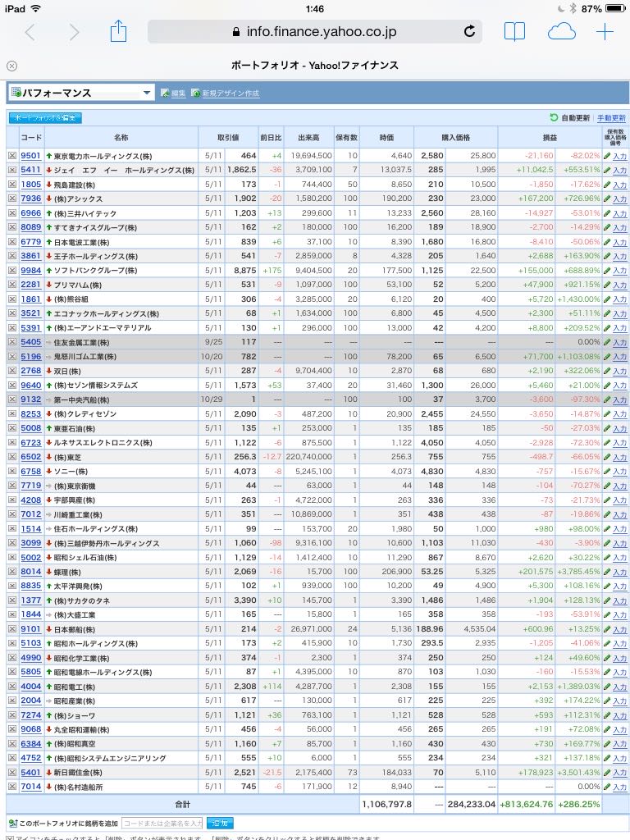Screen dimensions: 630x840
Task: Click the pencil edit icon for (株)東芝 row
Action: pos(607,457)
